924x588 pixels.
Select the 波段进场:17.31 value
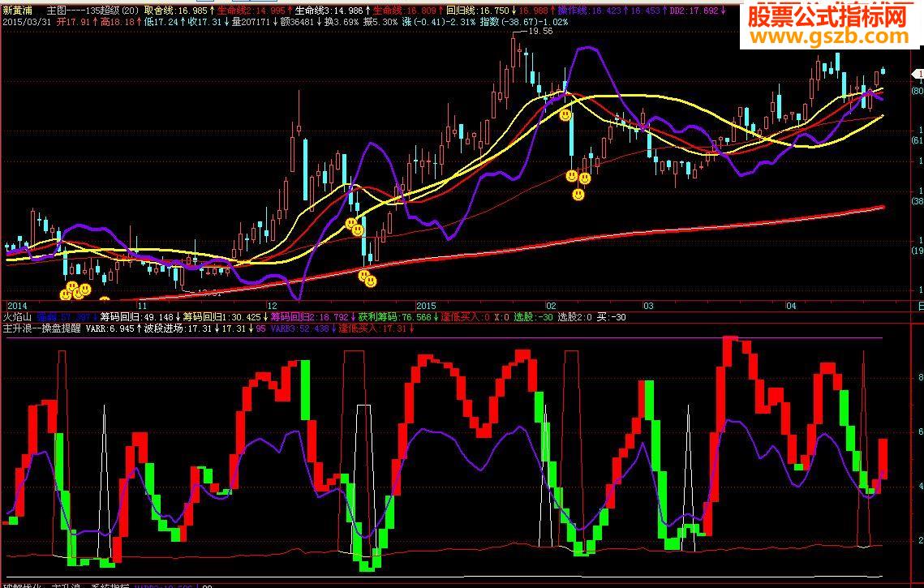click(x=178, y=328)
